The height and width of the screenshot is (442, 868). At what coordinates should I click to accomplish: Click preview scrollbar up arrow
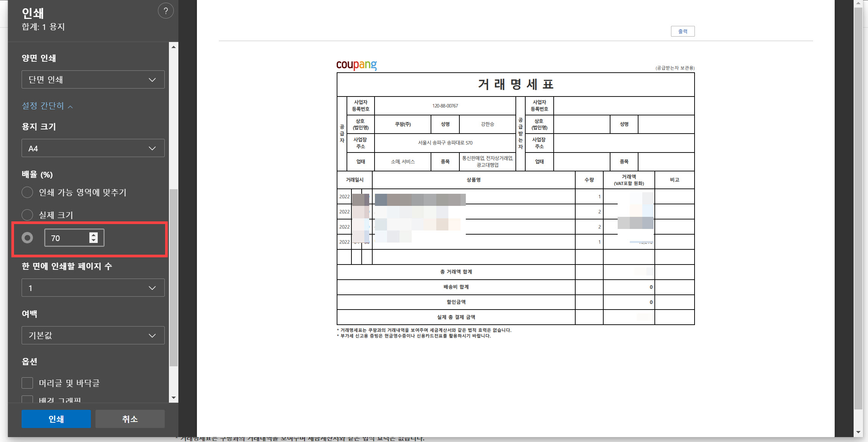tap(858, 3)
